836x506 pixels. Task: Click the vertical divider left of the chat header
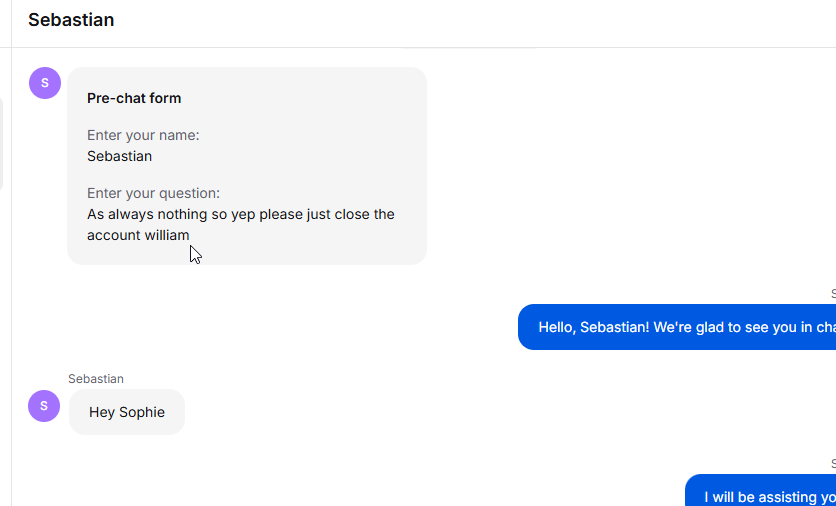pyautogui.click(x=11, y=23)
